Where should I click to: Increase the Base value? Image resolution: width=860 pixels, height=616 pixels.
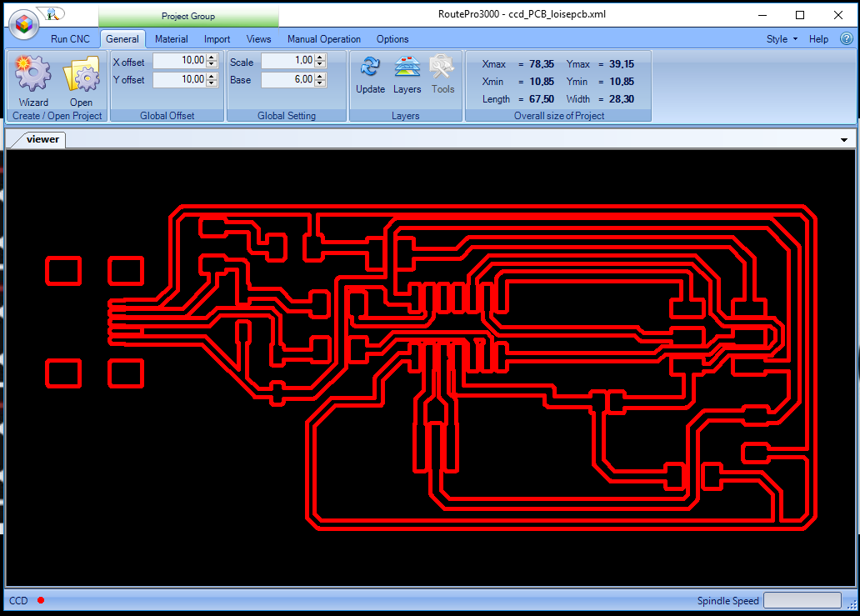point(320,76)
